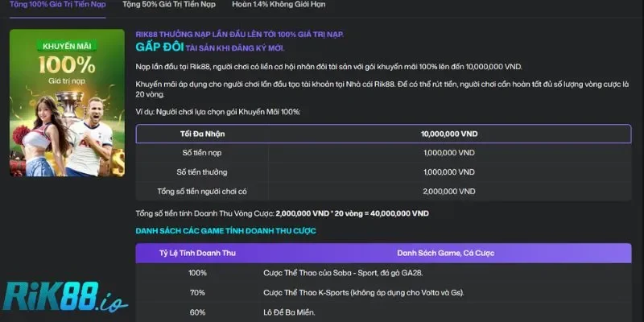Select the "Cược Thể Thao K-Sports" row
Image resolution: width=644 pixels, height=322 pixels.
363,293
